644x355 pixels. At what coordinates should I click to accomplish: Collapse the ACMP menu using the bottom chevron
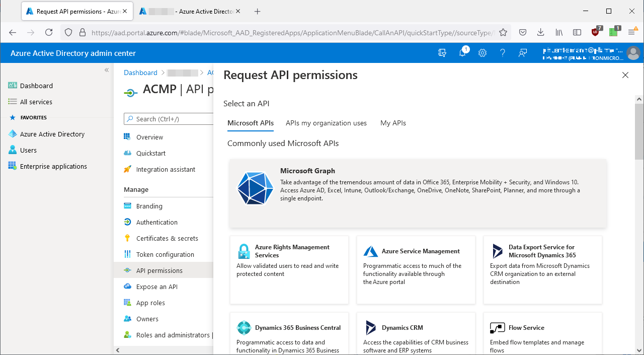[117, 350]
